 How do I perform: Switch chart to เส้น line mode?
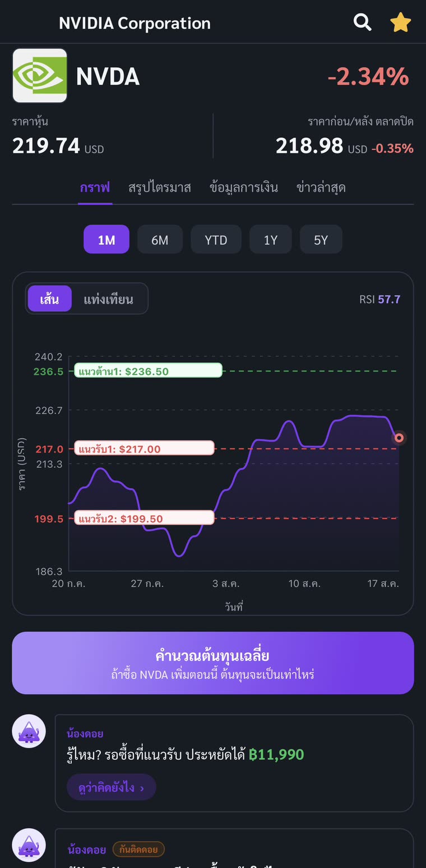click(x=49, y=298)
